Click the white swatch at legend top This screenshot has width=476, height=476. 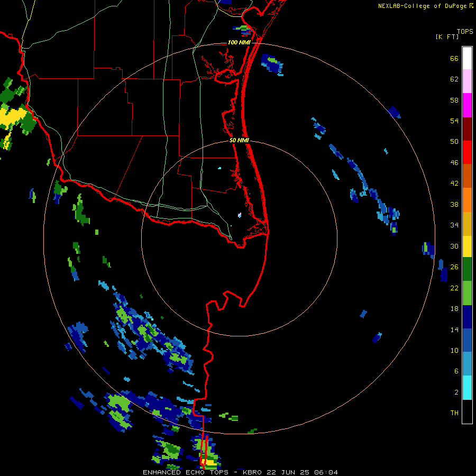tap(467, 58)
